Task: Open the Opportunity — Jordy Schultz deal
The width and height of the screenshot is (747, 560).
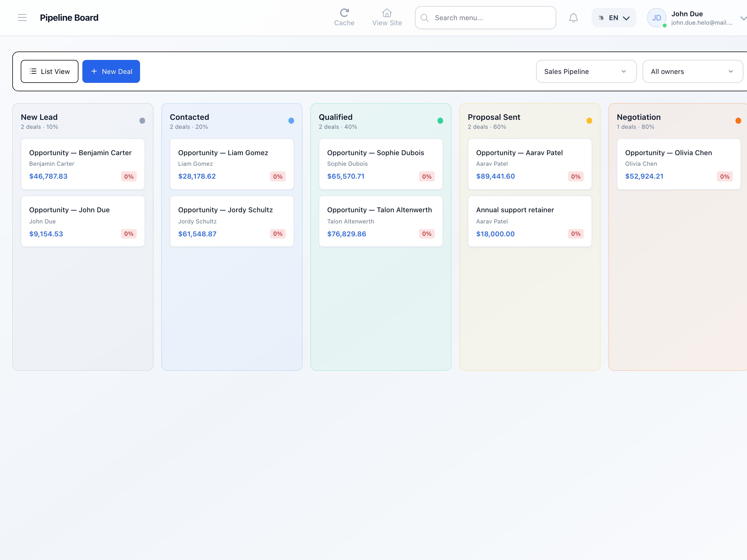Action: pyautogui.click(x=232, y=221)
